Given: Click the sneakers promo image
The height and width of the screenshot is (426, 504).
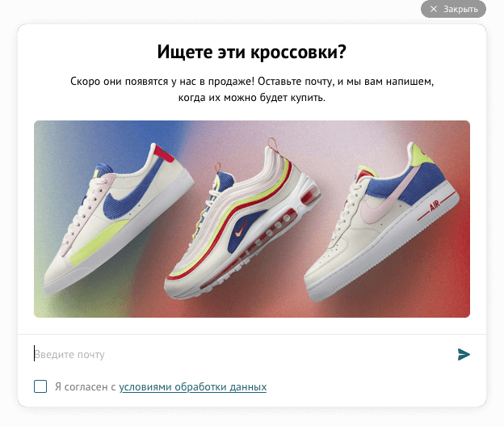Looking at the screenshot, I should coord(252,219).
